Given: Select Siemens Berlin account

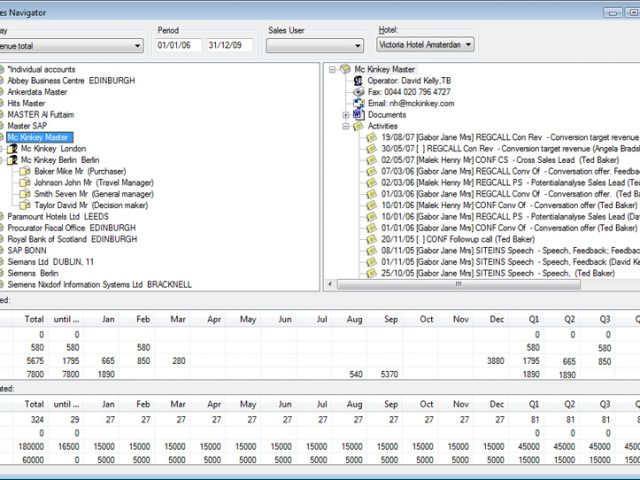Looking at the screenshot, I should coord(33,273).
